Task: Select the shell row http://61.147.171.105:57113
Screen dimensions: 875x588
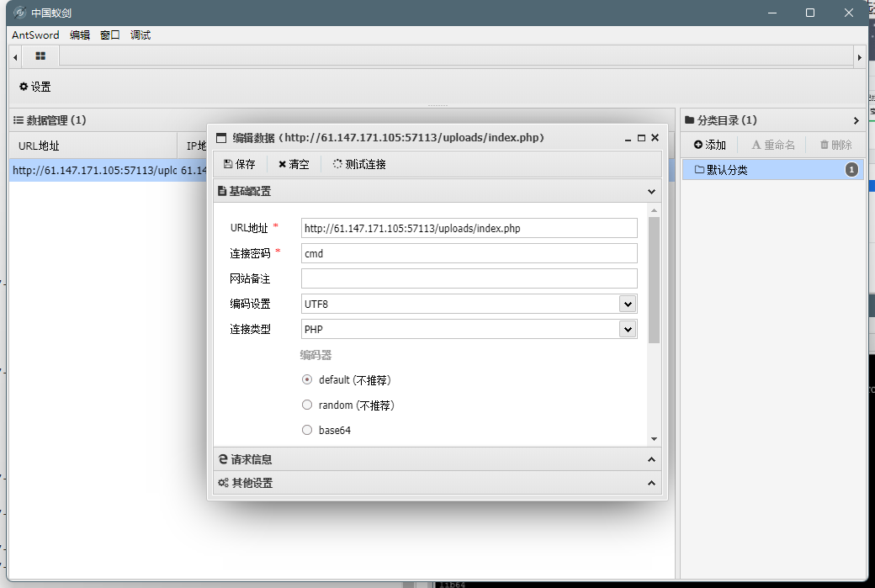Action: [109, 170]
